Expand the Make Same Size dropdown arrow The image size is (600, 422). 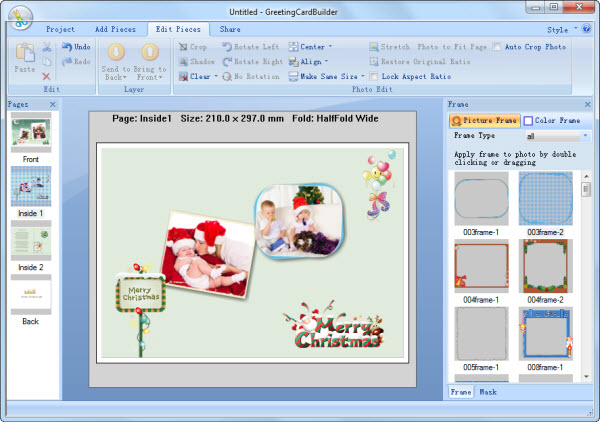pyautogui.click(x=362, y=76)
